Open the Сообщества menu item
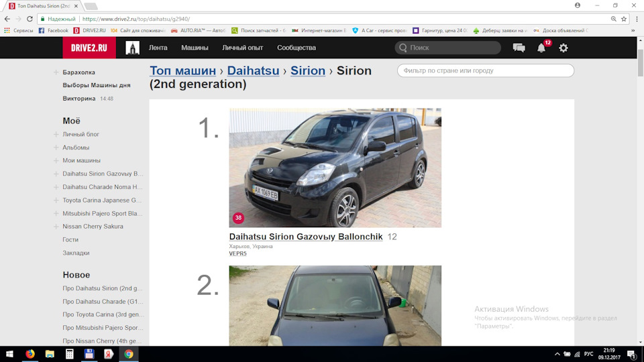 [x=296, y=48]
